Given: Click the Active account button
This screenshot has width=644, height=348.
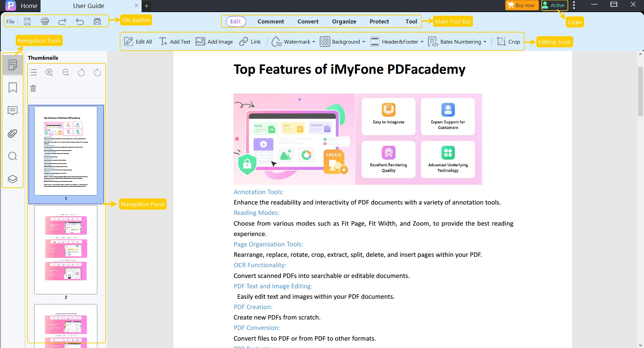Looking at the screenshot, I should pos(554,5).
